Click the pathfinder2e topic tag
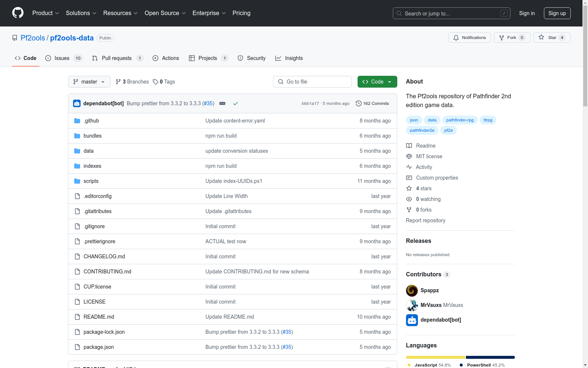 [x=422, y=130]
